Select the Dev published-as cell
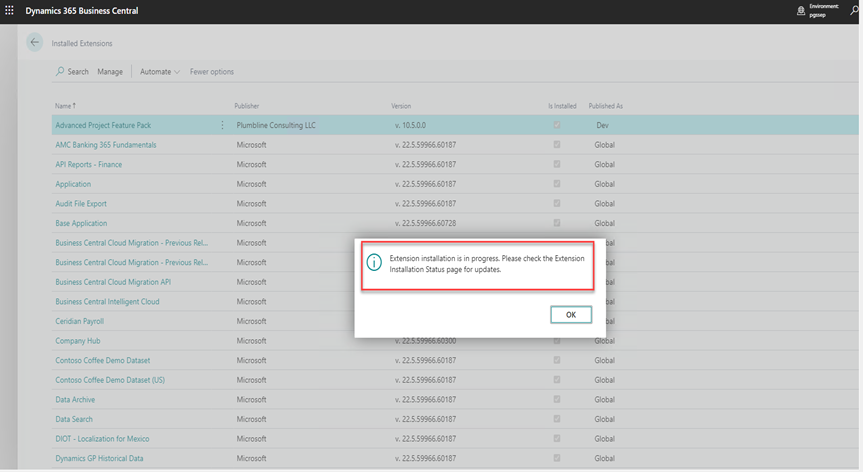The width and height of the screenshot is (863, 472). click(x=602, y=125)
